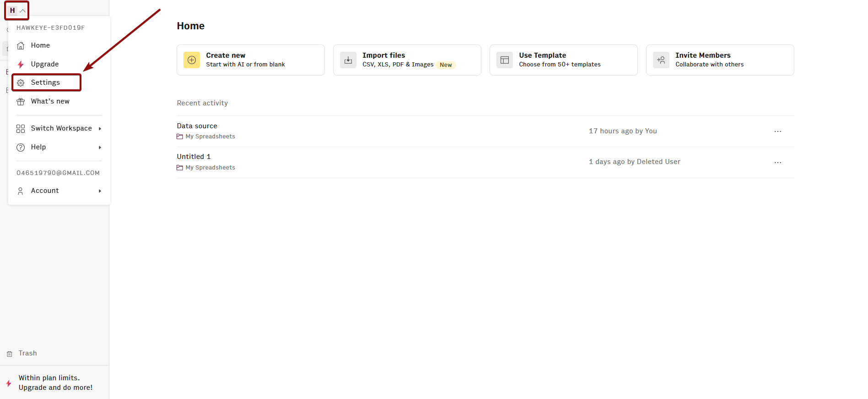Click the Import files download icon
The width and height of the screenshot is (868, 399).
[348, 60]
